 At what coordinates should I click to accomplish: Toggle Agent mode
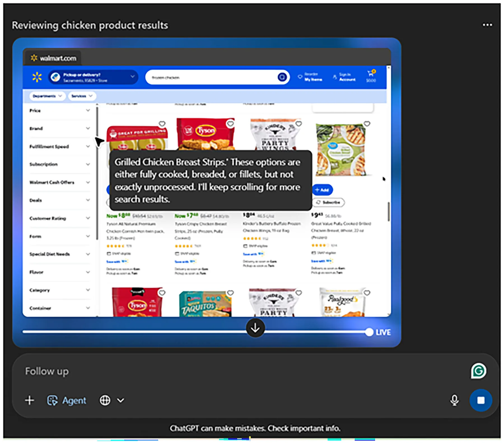tap(66, 400)
